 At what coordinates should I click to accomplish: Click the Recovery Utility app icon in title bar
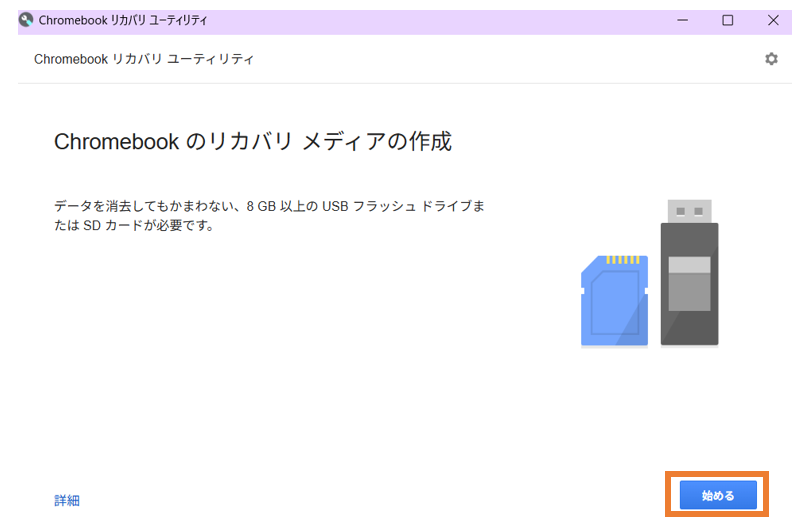26,20
